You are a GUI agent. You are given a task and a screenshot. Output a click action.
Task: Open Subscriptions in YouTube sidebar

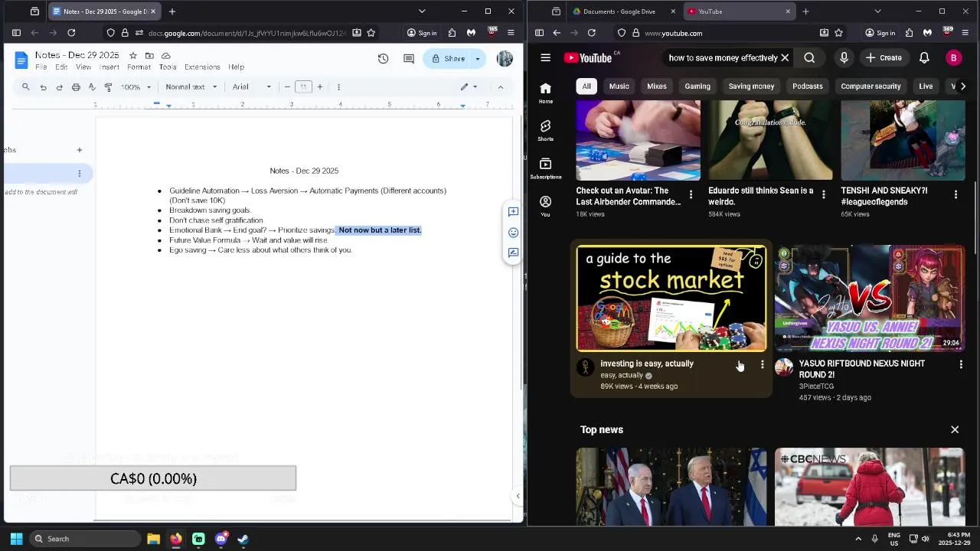pyautogui.click(x=545, y=169)
